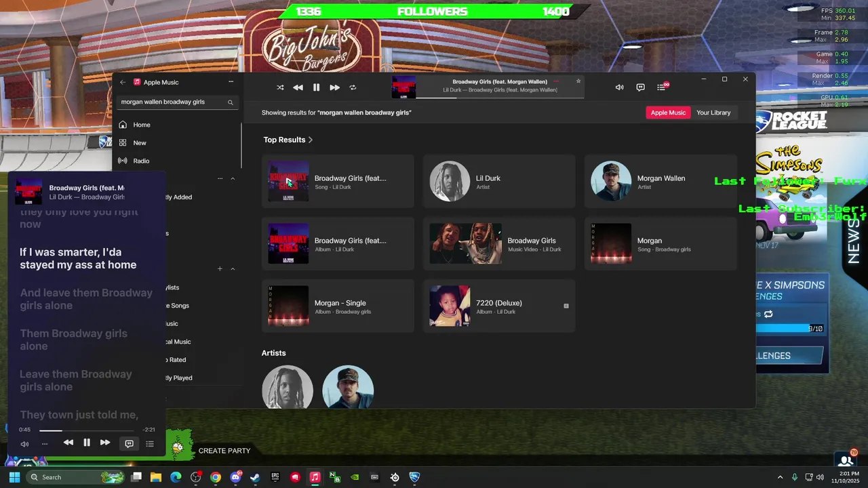Open the Broadway Girls album result
Viewport: 868px width, 488px height.
point(338,243)
